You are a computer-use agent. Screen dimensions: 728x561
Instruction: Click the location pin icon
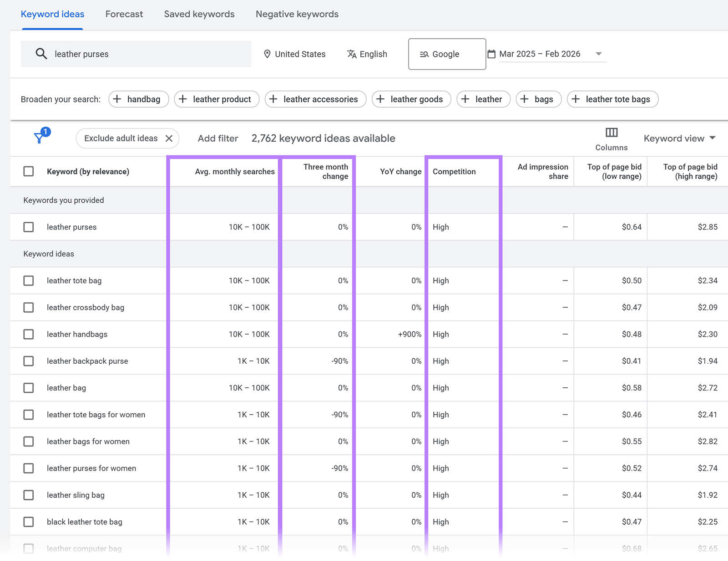(x=267, y=54)
